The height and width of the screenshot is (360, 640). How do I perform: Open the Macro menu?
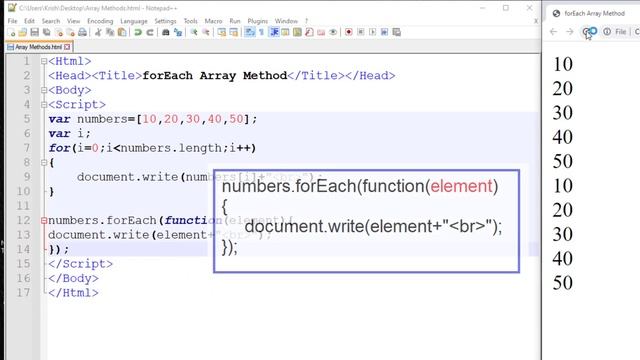coord(213,21)
